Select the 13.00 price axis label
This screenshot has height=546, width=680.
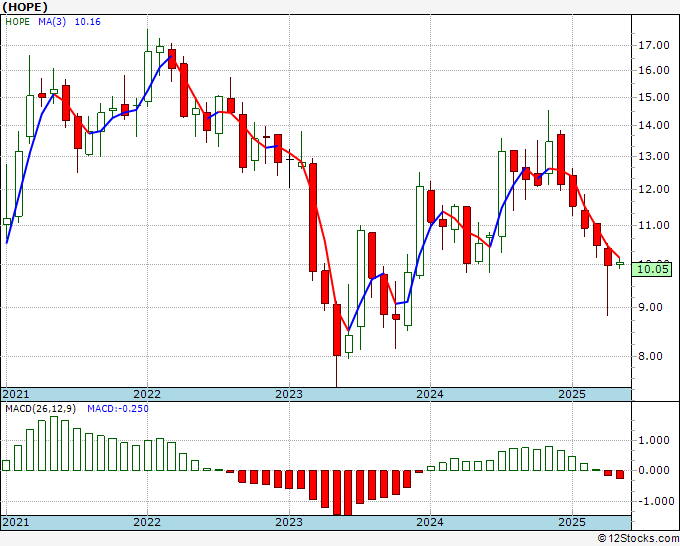coord(654,157)
